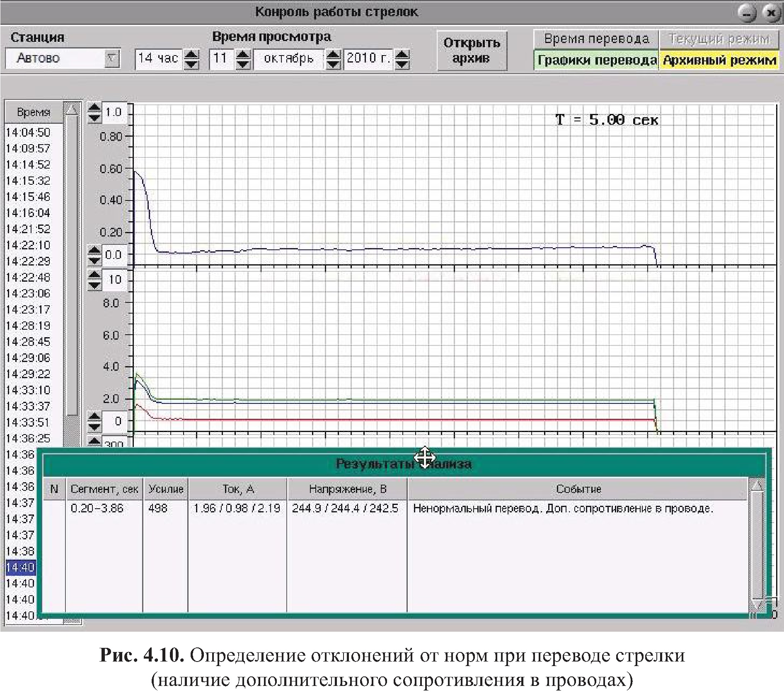This screenshot has height=693, width=784.
Task: Click the Событие column header
Action: pos(578,489)
